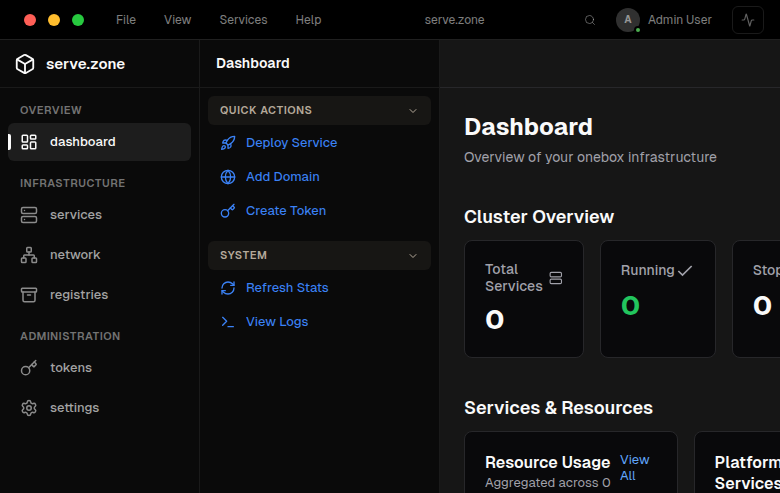Open registries in the sidebar

[79, 295]
